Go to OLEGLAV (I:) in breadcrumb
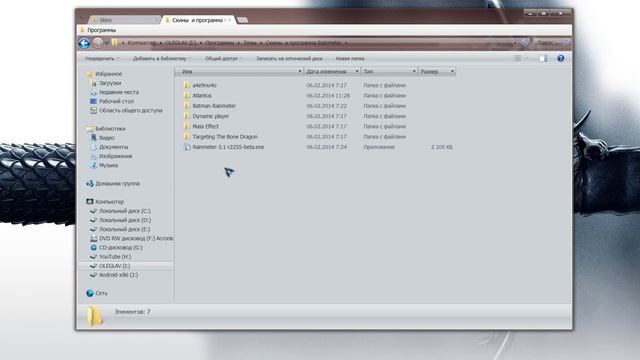 coord(180,42)
